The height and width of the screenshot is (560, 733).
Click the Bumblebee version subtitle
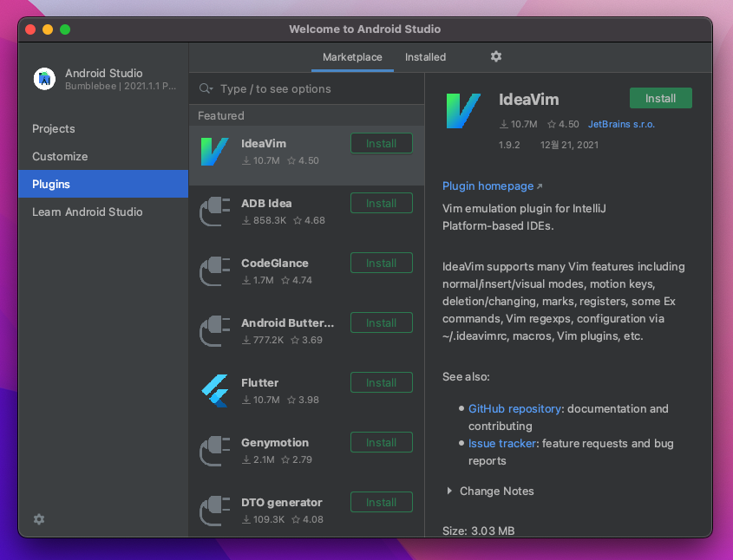pyautogui.click(x=121, y=86)
